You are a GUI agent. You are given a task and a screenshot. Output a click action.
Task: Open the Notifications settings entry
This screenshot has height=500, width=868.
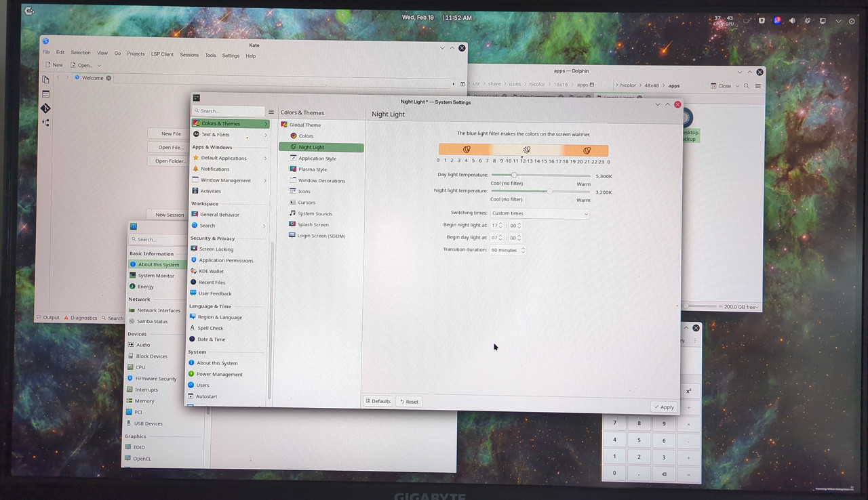[230, 169]
